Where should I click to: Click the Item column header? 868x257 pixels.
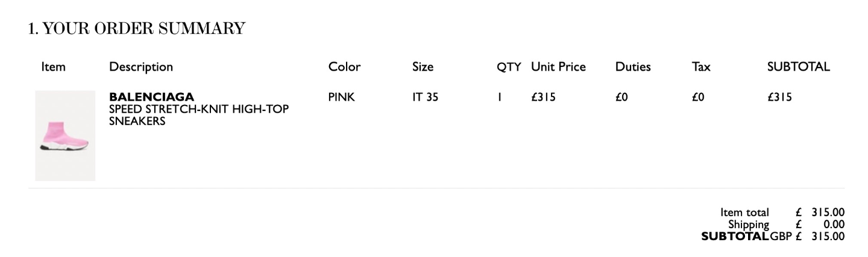pos(53,67)
